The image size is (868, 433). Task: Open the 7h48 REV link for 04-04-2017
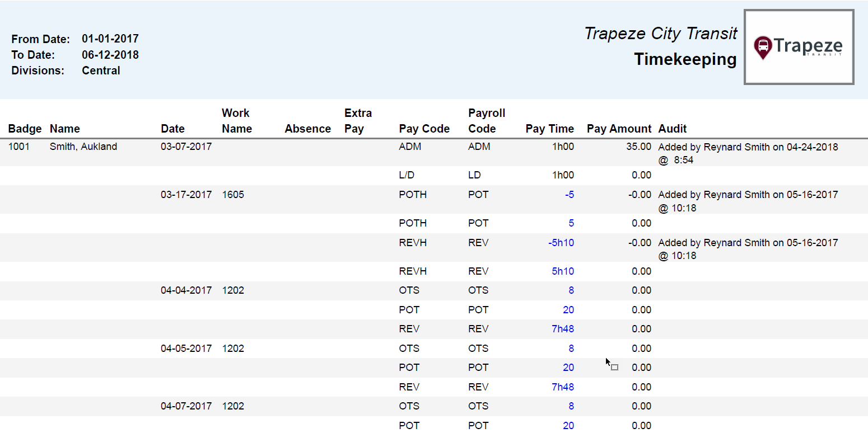coord(563,328)
